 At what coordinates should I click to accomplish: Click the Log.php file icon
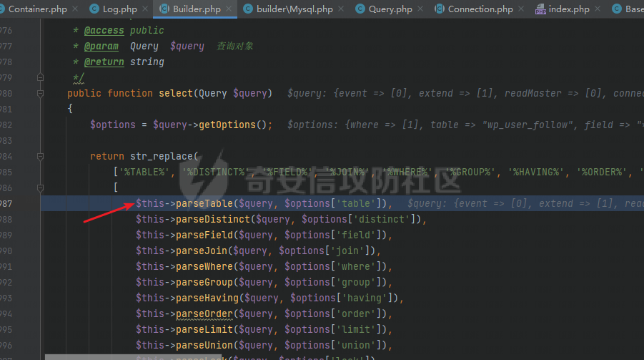tap(94, 9)
